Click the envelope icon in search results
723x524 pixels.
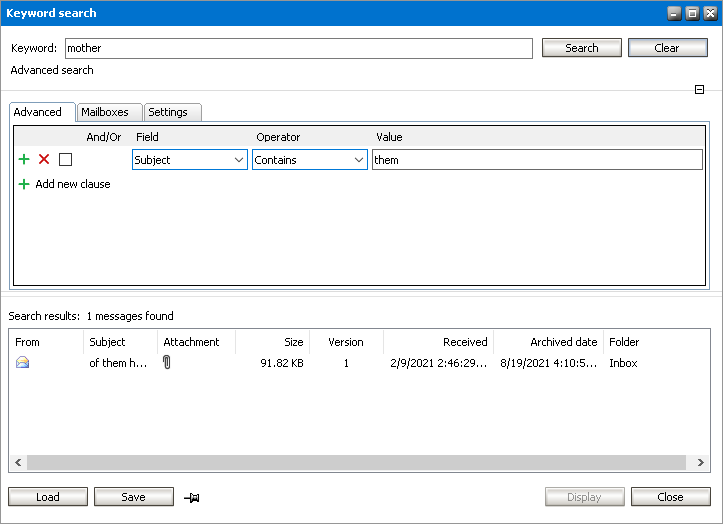tap(23, 363)
